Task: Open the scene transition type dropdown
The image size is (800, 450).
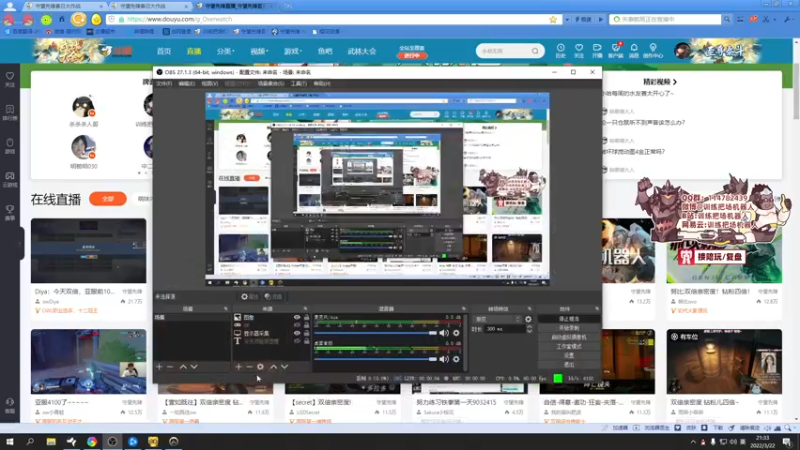Action: tap(497, 319)
